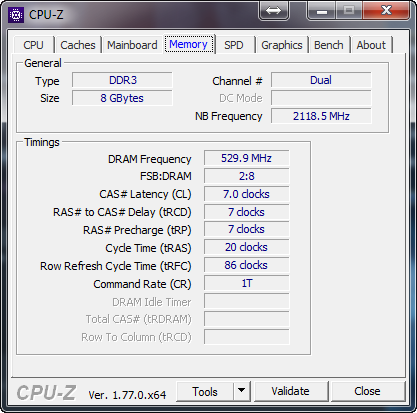Click the empty DRAM Idle Timer field
Screen dimensions: 417x413
(247, 301)
